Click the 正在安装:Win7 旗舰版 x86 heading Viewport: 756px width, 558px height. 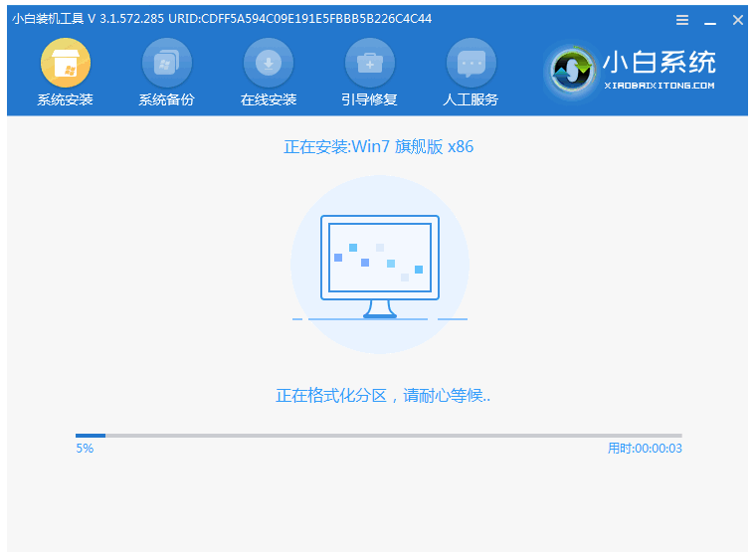pos(378,147)
